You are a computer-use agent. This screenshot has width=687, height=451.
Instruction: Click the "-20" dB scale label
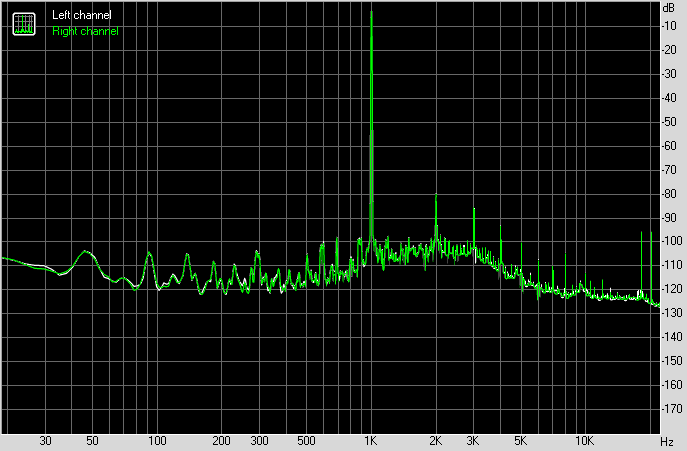[x=669, y=50]
